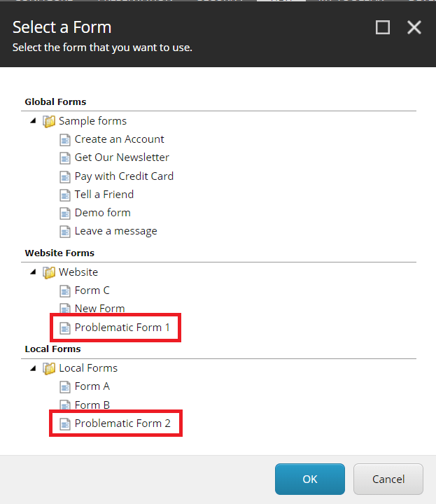Image resolution: width=436 pixels, height=504 pixels.
Task: Click the Website folder icon
Action: (x=49, y=272)
